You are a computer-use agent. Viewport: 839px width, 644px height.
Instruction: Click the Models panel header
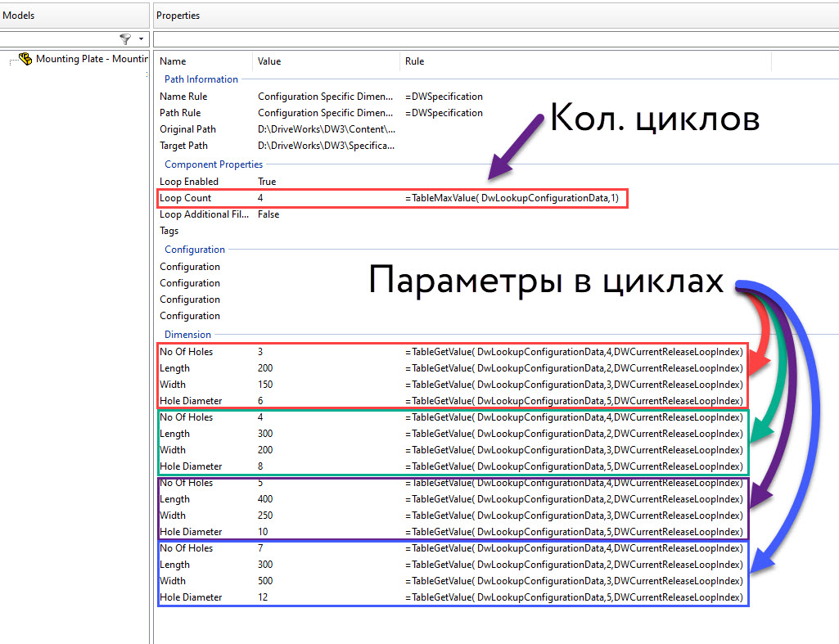tap(74, 15)
